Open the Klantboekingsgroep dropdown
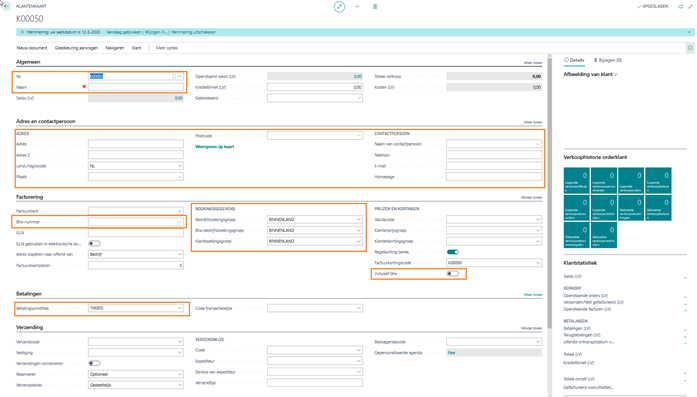Screen dimensions: 697x397 click(x=359, y=241)
